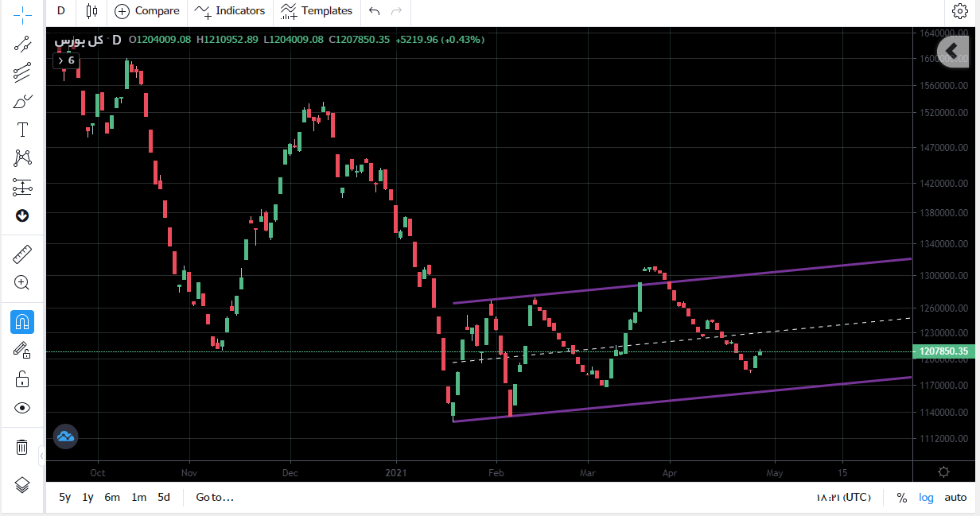
Task: Toggle magnet mode off
Action: pyautogui.click(x=22, y=322)
